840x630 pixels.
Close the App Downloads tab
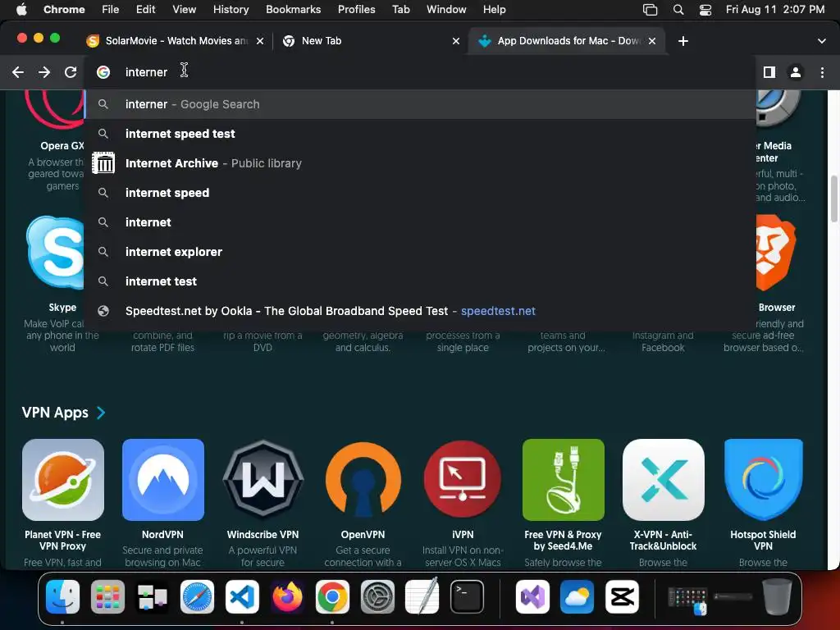pyautogui.click(x=652, y=41)
